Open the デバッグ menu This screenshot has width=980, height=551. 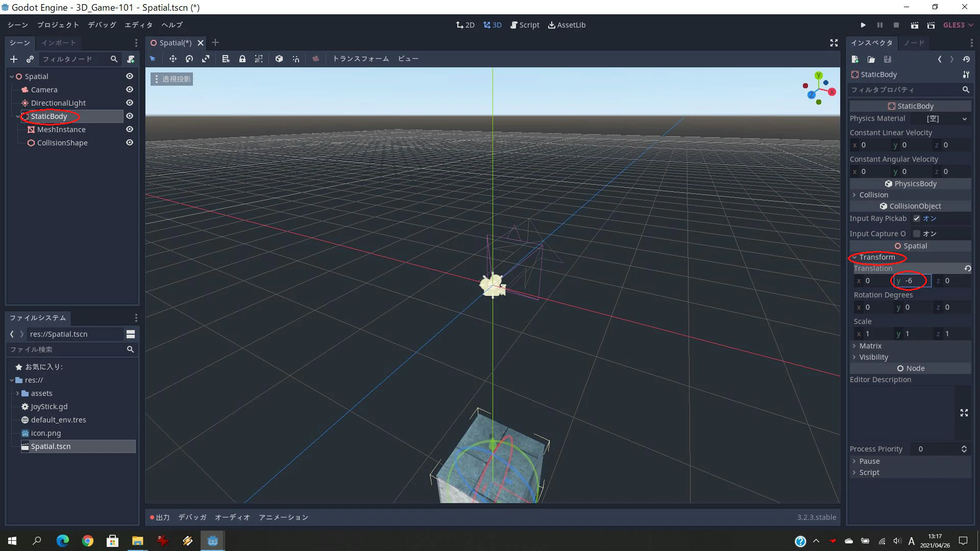[102, 25]
